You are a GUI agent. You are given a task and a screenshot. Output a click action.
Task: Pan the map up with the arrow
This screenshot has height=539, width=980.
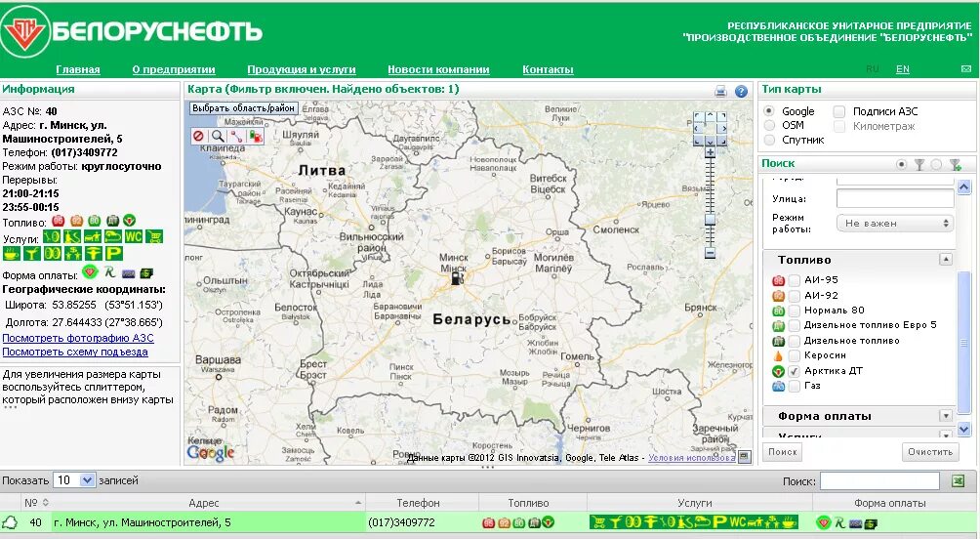click(x=710, y=117)
